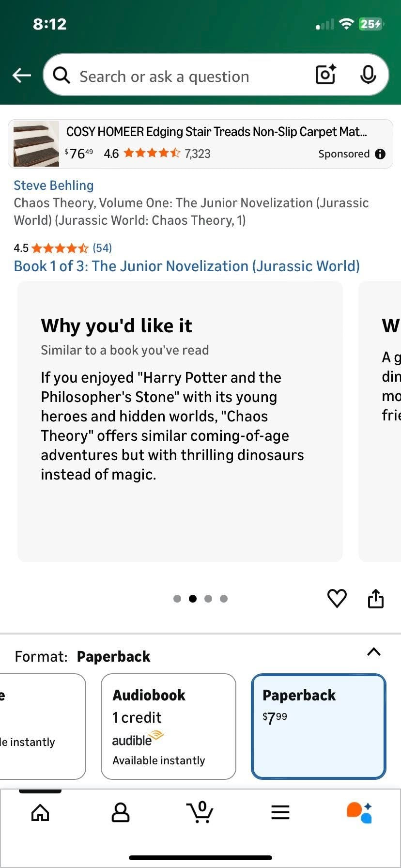
Task: Tap the sponsored info icon
Action: pos(381,154)
